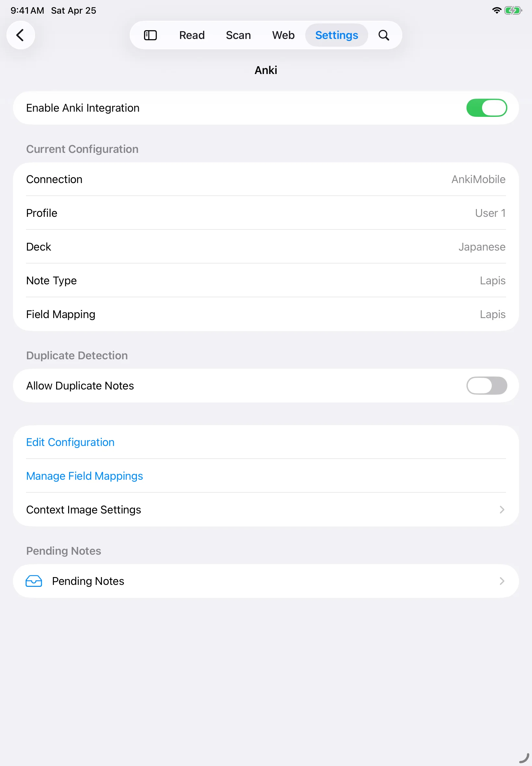Tap the Note Type row showing Lapis
Image resolution: width=532 pixels, height=766 pixels.
click(x=266, y=280)
